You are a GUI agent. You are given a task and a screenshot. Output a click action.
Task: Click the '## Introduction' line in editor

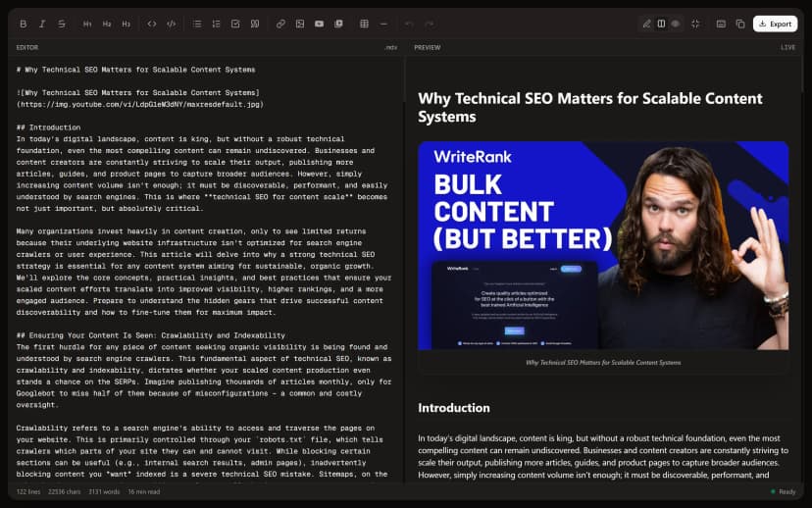point(48,127)
